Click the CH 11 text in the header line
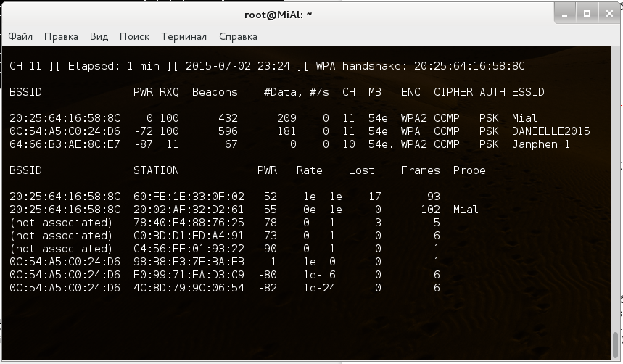623x364 pixels. (x=25, y=66)
